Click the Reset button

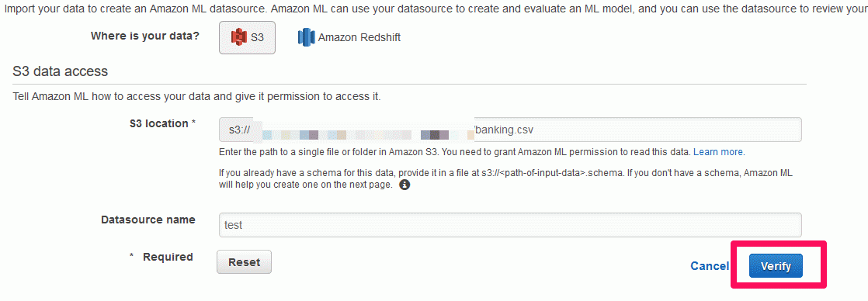point(244,262)
